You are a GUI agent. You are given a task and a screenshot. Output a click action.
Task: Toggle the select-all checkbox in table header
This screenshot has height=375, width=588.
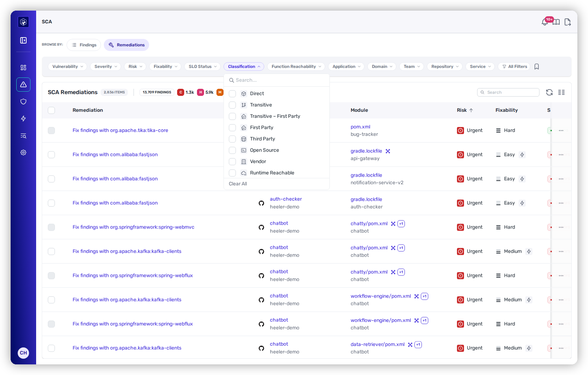[51, 110]
